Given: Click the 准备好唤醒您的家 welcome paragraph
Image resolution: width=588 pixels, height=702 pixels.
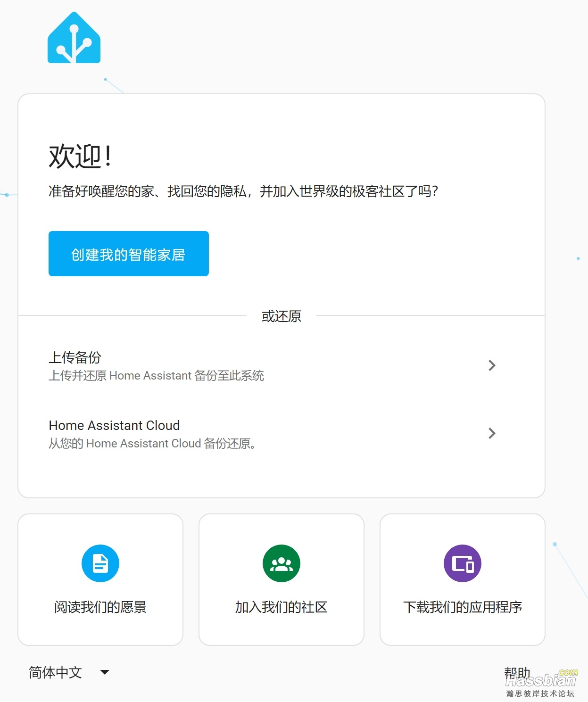Looking at the screenshot, I should 243,191.
